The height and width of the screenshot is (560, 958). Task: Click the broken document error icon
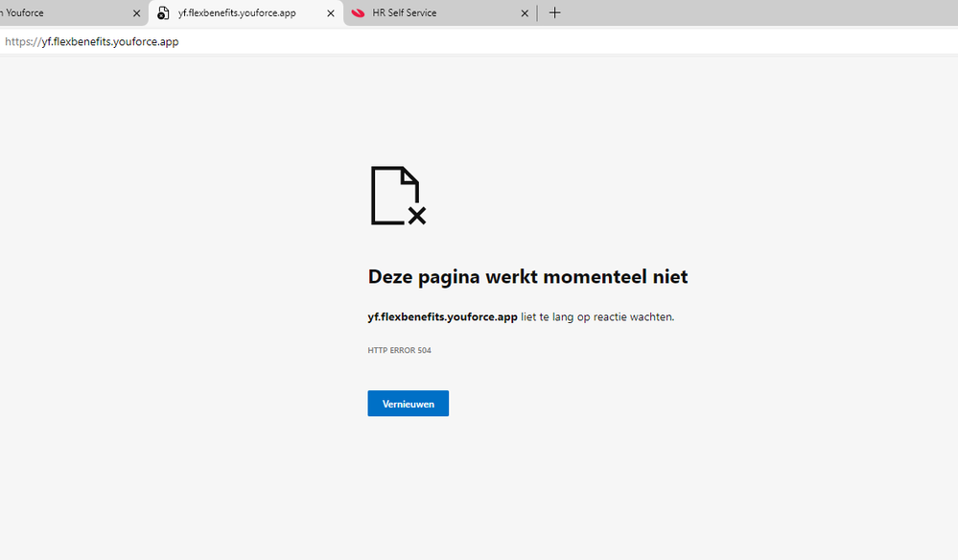398,196
